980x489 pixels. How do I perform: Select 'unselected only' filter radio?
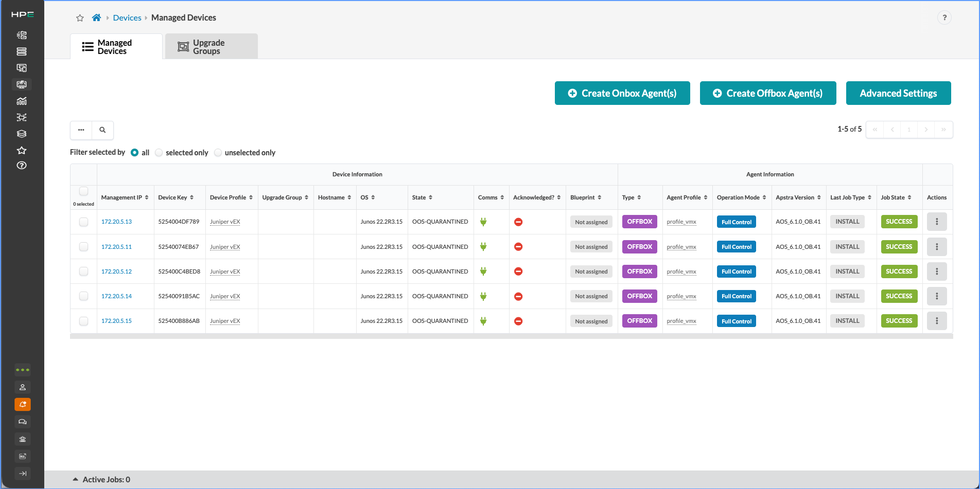[218, 153]
